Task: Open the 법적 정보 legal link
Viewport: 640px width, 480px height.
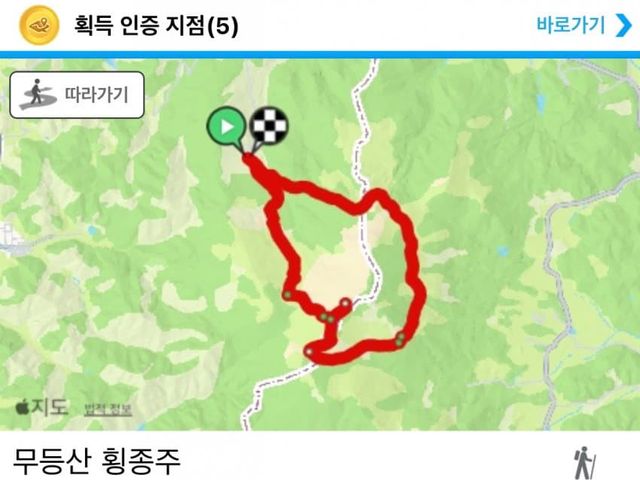Action: 108,409
